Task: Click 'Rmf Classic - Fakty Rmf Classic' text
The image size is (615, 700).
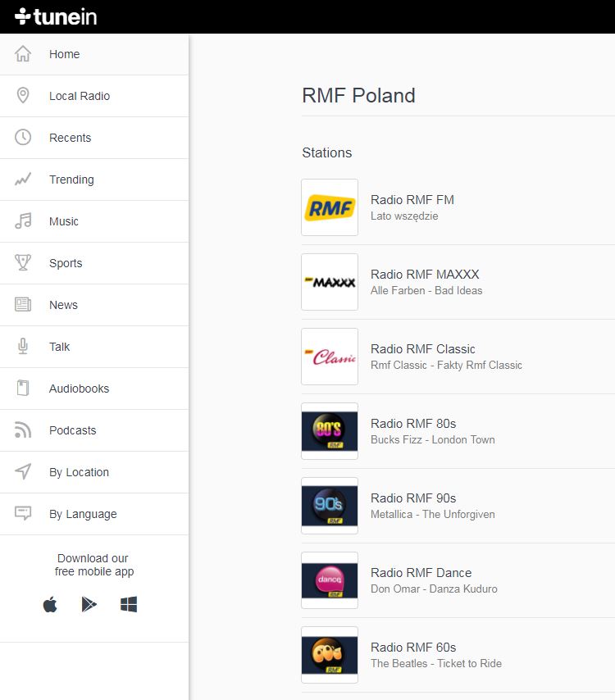Action: pos(446,366)
